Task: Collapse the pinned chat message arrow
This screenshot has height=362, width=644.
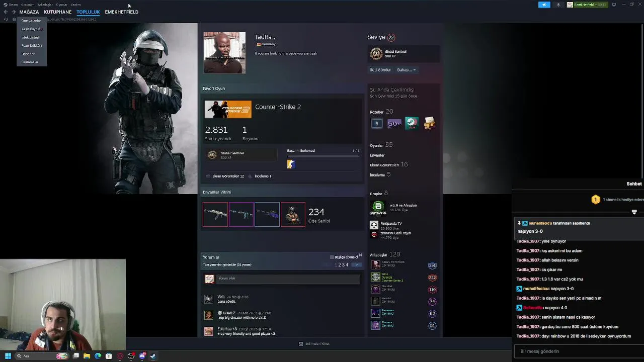Action: point(634,212)
